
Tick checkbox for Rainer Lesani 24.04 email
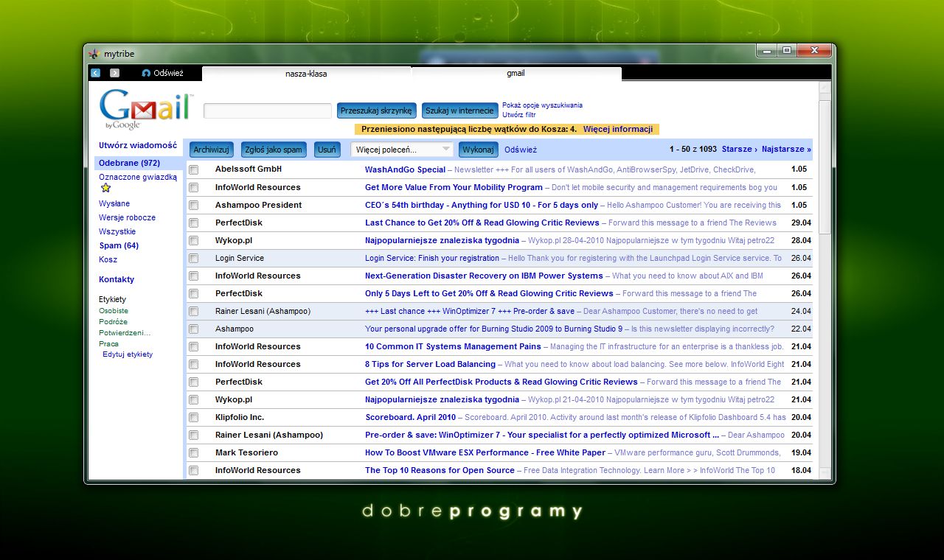click(193, 311)
